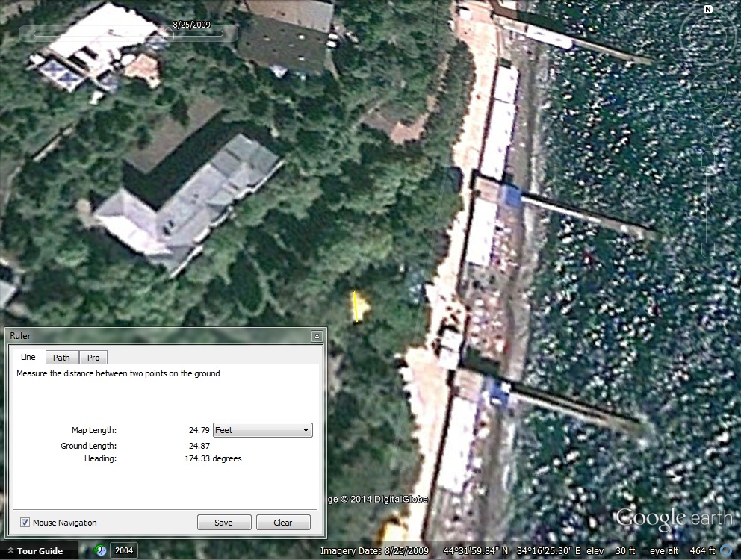The image size is (741, 560).
Task: Click the streaming status circle icon
Action: 726,551
